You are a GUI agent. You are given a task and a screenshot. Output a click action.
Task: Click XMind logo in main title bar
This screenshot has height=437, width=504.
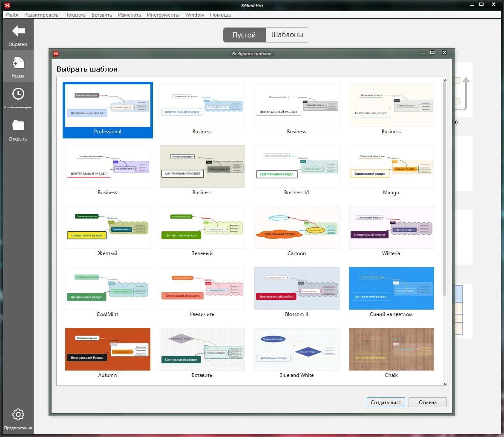[7, 5]
